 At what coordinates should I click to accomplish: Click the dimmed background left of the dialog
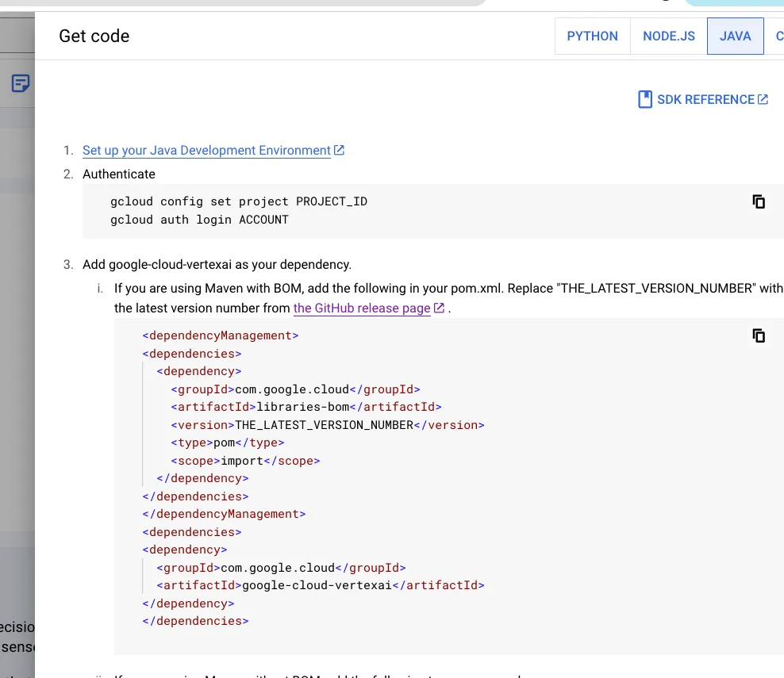(16, 357)
